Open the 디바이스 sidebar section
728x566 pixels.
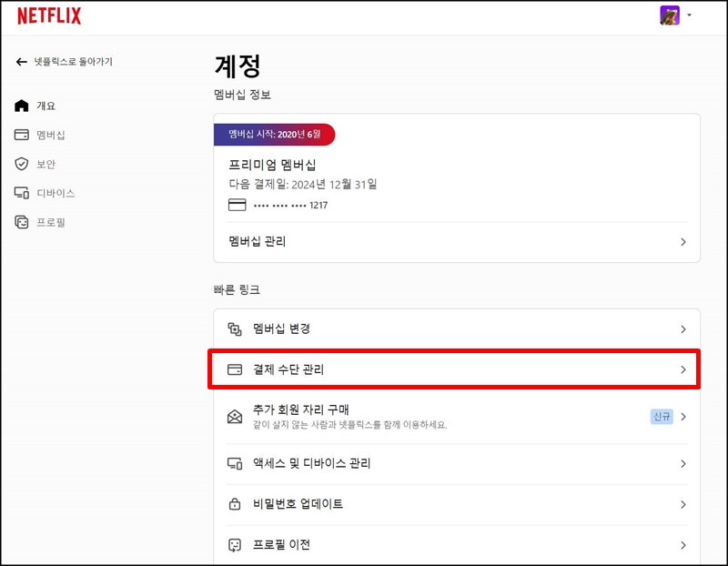click(56, 193)
